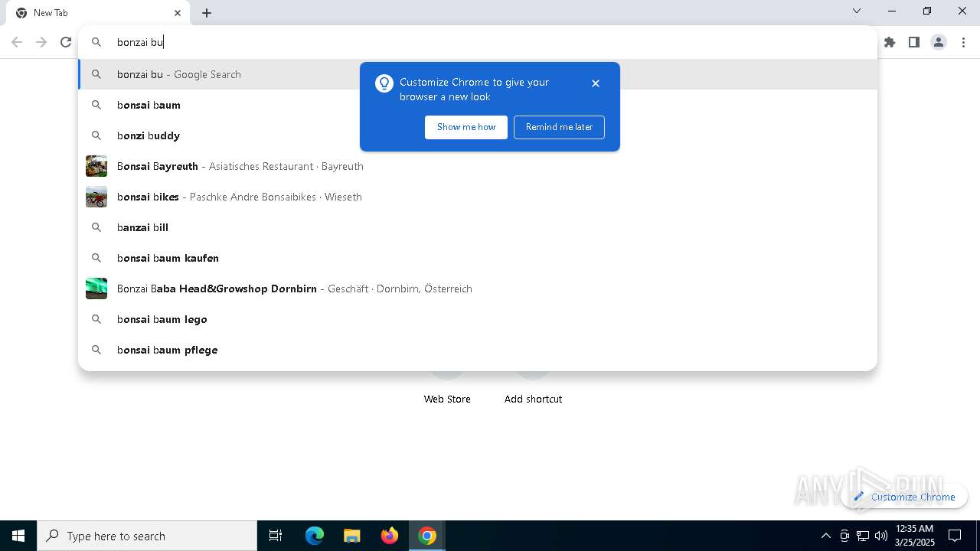Click lightbulb icon in Chrome tip
The height and width of the screenshot is (551, 980).
(x=384, y=83)
